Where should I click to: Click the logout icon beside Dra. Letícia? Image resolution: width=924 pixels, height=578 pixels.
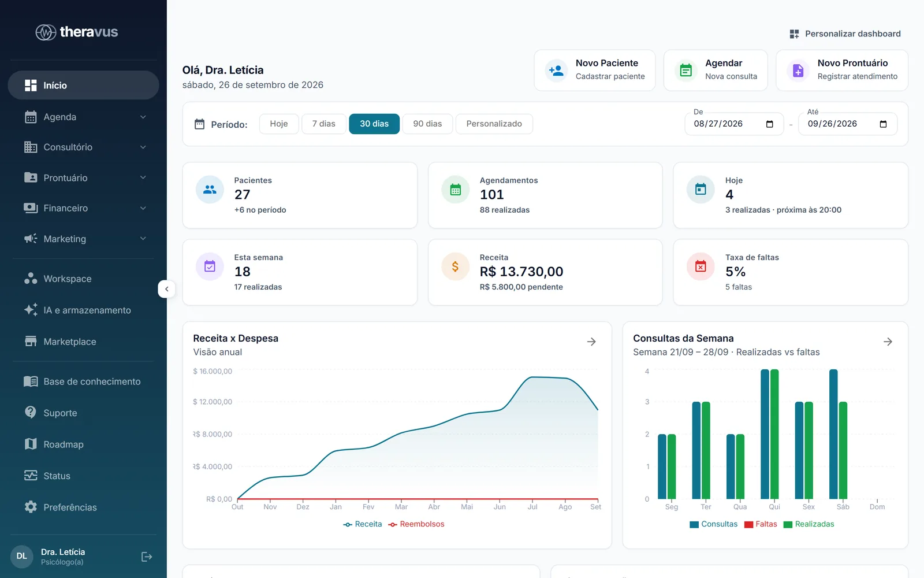(147, 557)
